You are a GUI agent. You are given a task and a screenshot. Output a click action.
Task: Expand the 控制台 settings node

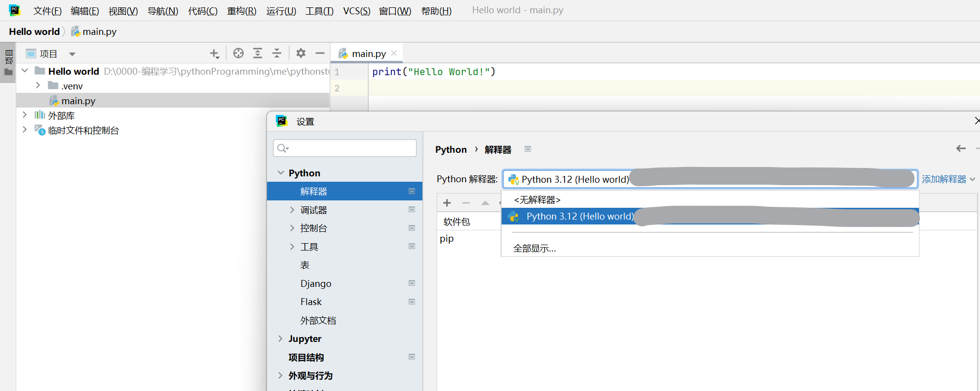pyautogui.click(x=292, y=228)
